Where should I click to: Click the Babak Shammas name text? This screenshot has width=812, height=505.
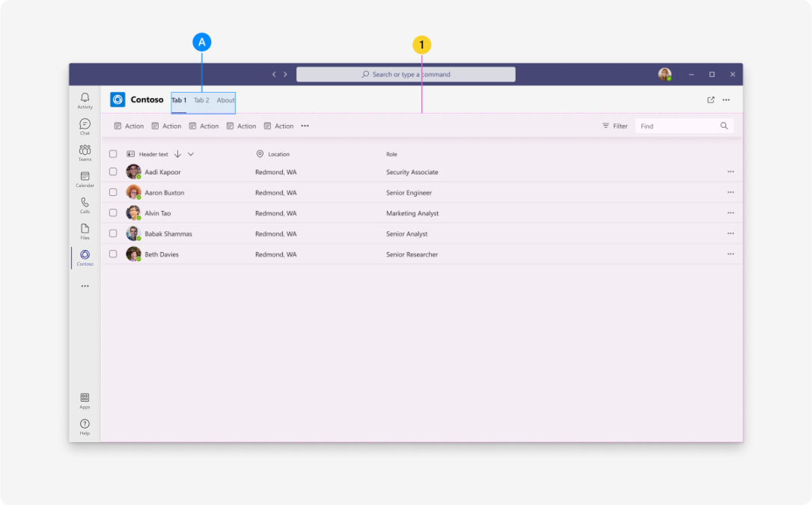pyautogui.click(x=168, y=234)
